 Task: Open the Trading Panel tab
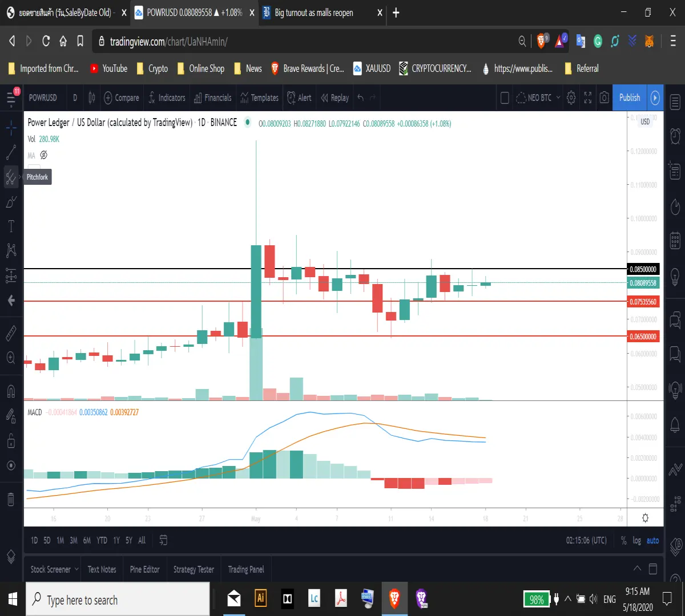point(246,569)
